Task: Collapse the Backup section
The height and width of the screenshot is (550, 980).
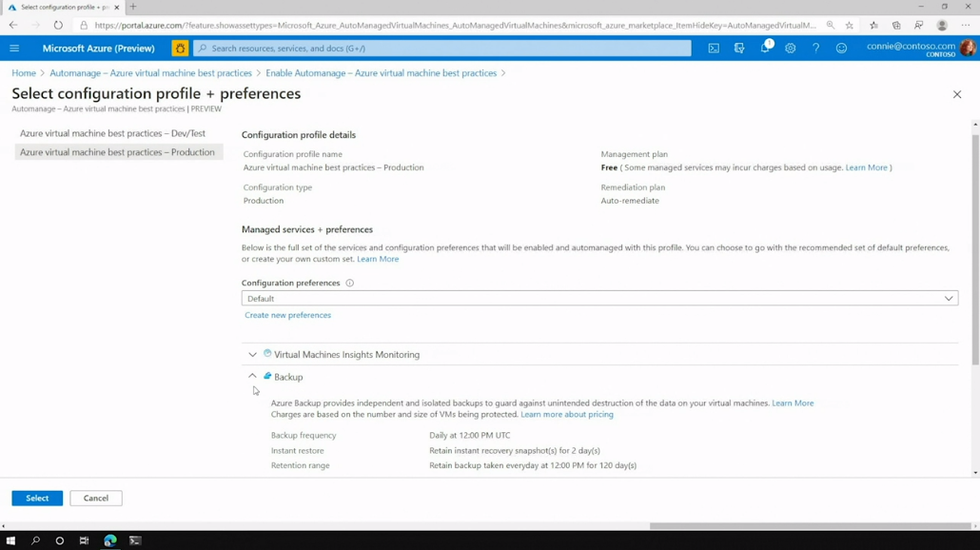Action: tap(252, 376)
